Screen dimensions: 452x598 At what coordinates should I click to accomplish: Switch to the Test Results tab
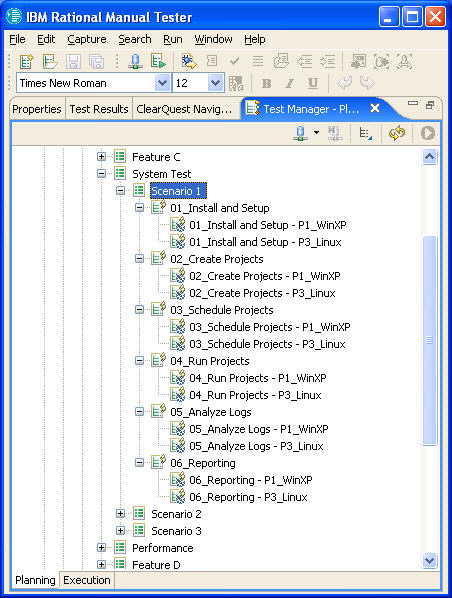(99, 109)
